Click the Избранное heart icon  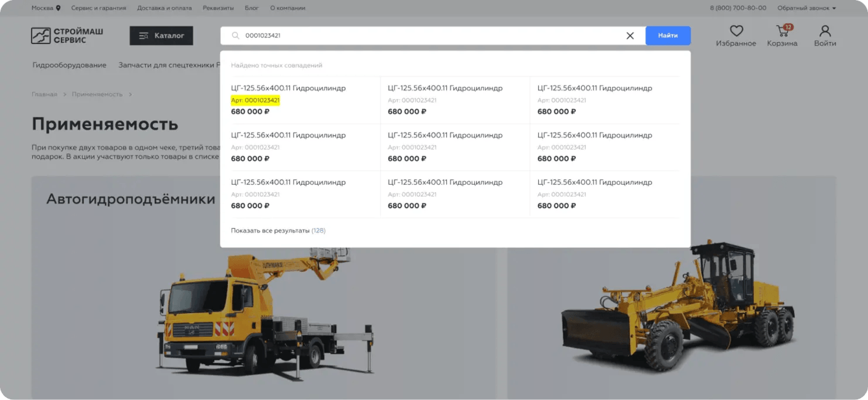coord(736,30)
